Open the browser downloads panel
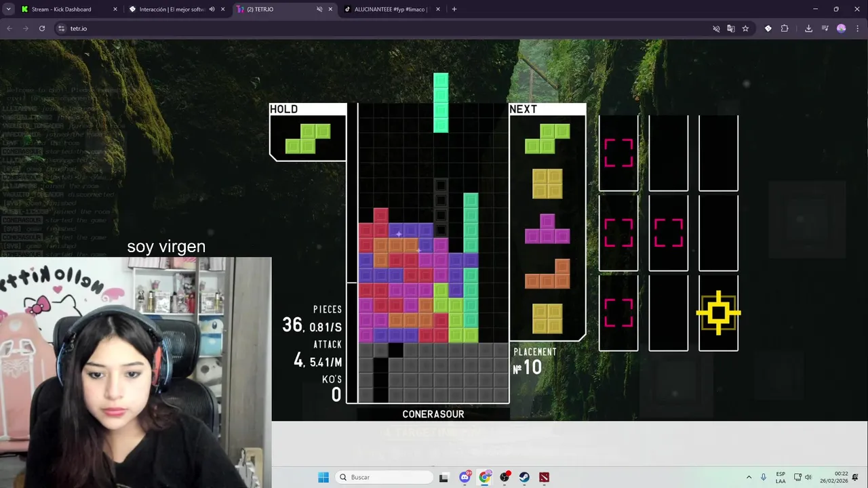The image size is (868, 488). [x=808, y=28]
